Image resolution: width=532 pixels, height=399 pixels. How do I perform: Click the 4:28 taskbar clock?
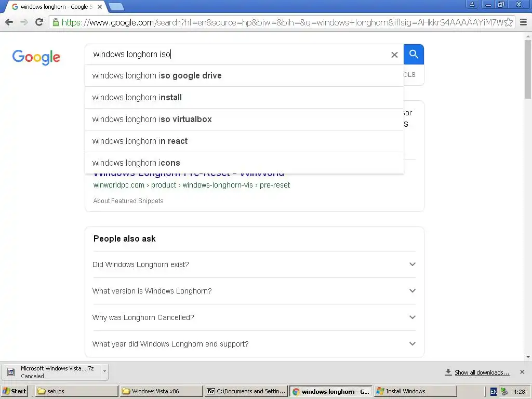[519, 392]
